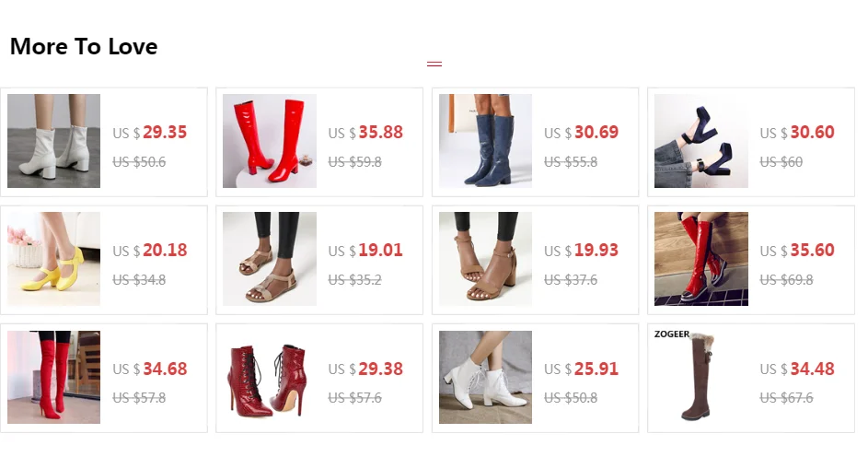The image size is (868, 457).
Task: Click the US $29.35 price
Action: (150, 133)
